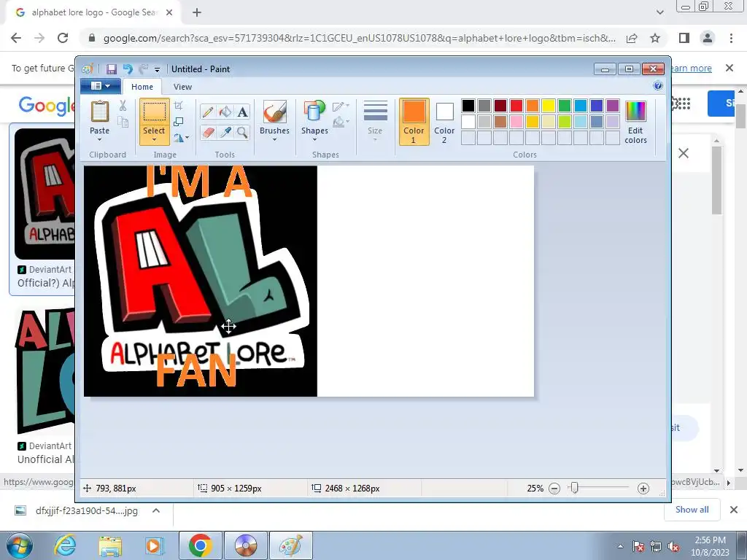Click the Learn more link behind Paint

692,68
